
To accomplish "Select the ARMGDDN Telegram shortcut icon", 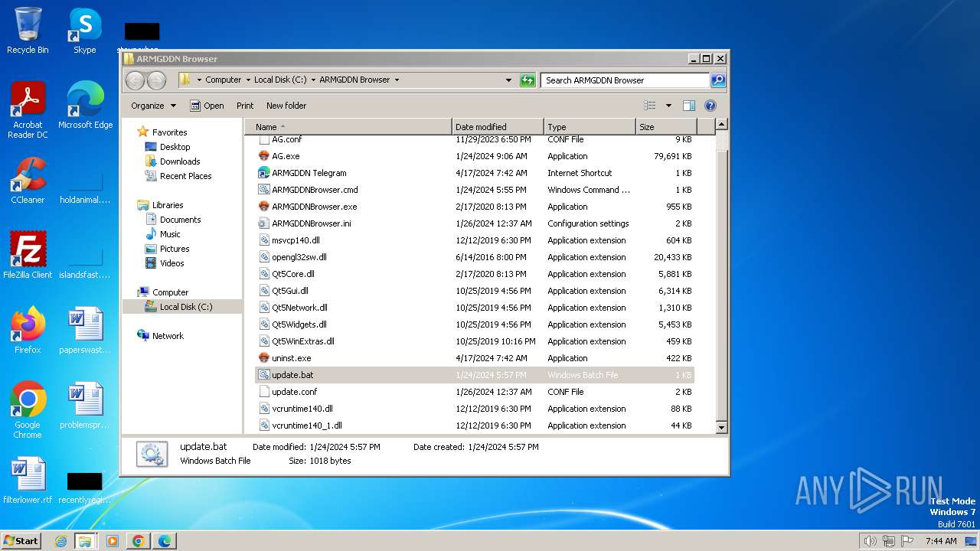I will click(264, 173).
